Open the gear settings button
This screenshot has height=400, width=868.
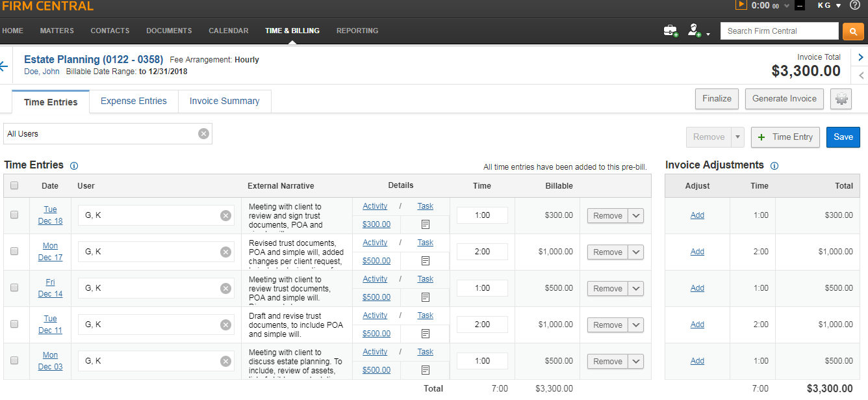pyautogui.click(x=841, y=99)
